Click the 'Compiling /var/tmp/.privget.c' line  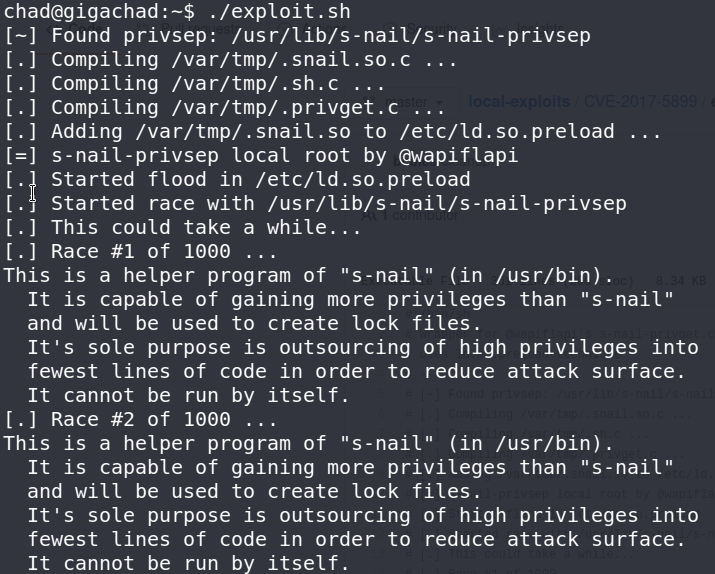point(224,108)
